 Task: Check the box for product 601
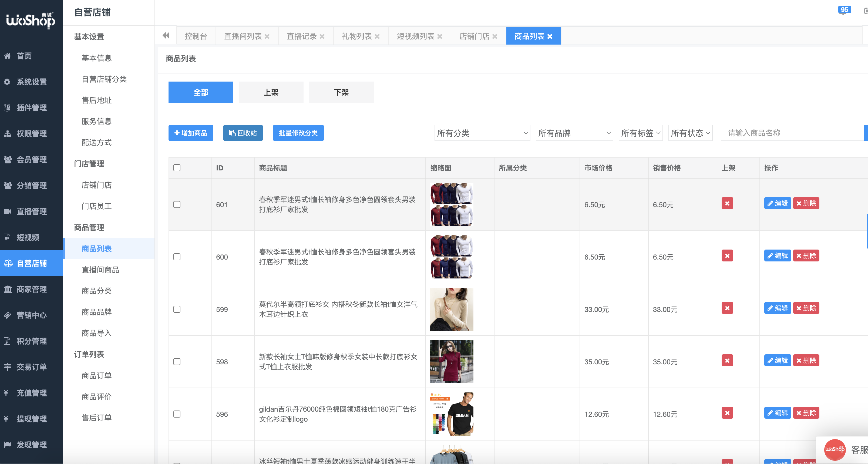[177, 204]
